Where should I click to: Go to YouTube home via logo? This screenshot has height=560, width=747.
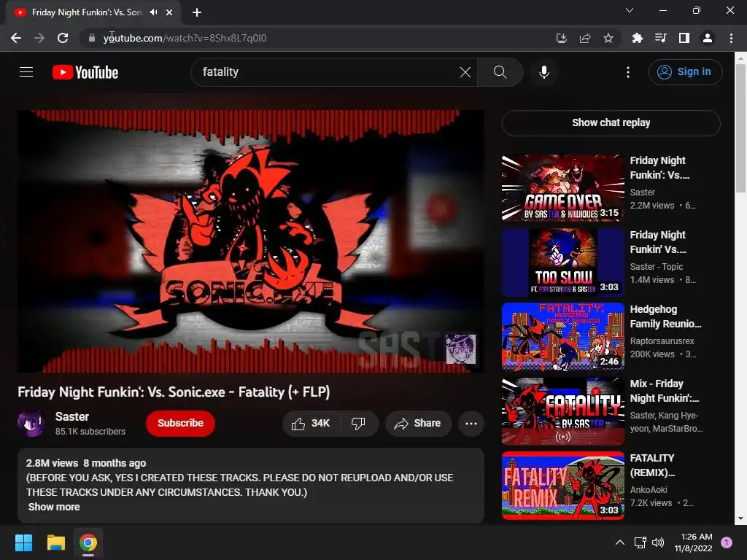coord(85,72)
